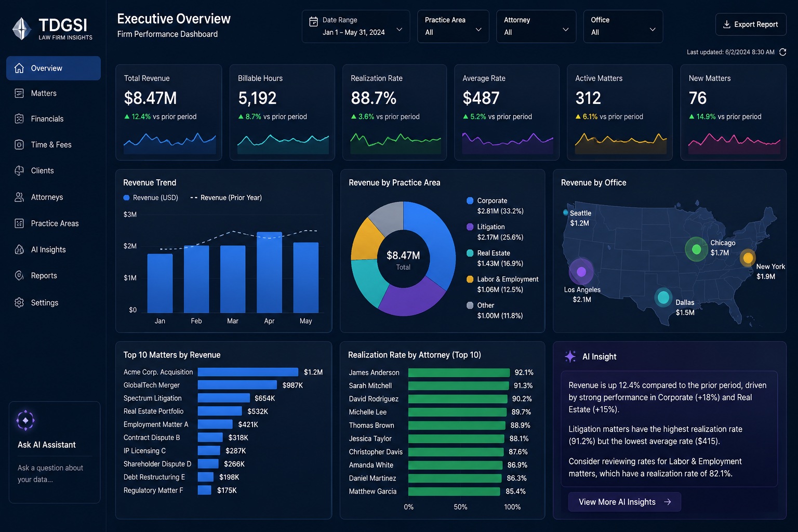
Task: Click the Other gray legend swatch
Action: coord(470,305)
